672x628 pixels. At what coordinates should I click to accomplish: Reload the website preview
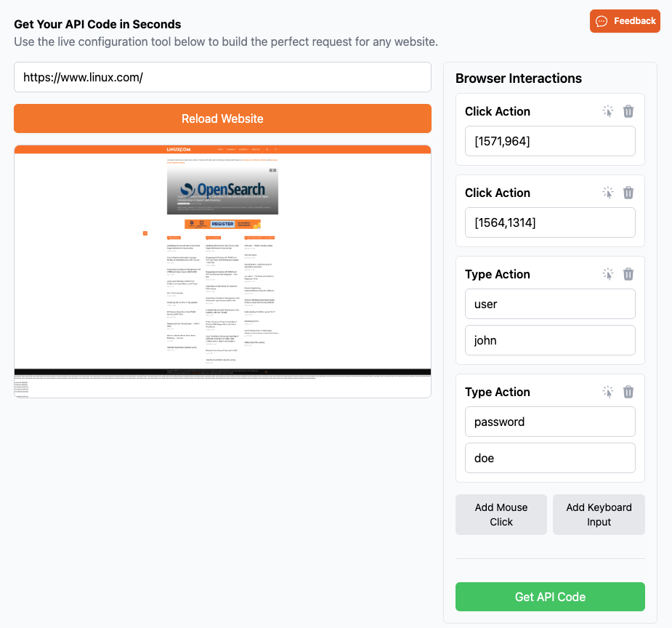(222, 118)
